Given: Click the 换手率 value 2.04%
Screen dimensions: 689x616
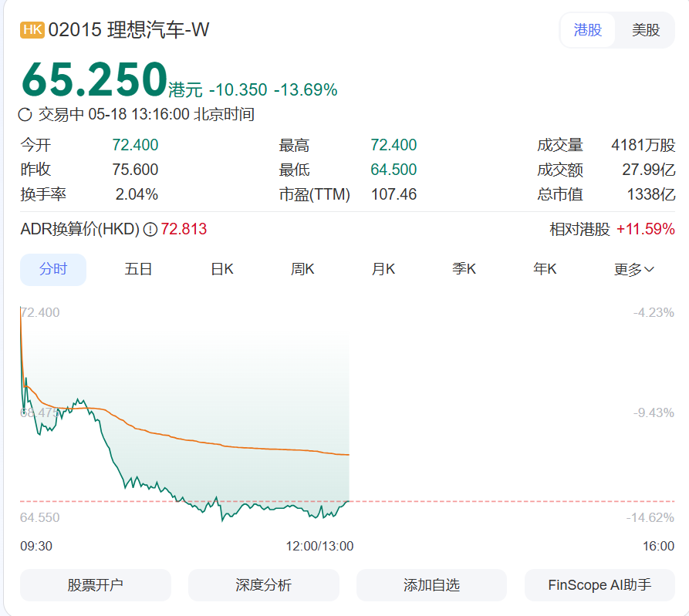Looking at the screenshot, I should tap(137, 194).
